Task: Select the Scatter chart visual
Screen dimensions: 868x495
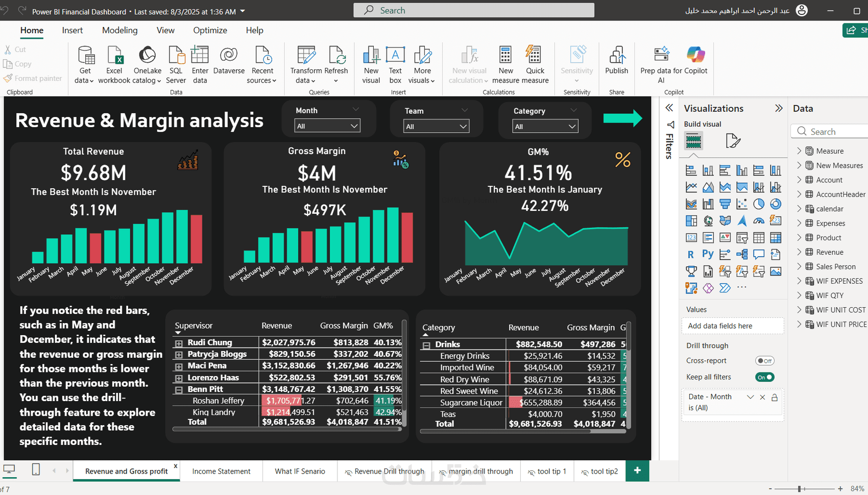Action: (742, 204)
